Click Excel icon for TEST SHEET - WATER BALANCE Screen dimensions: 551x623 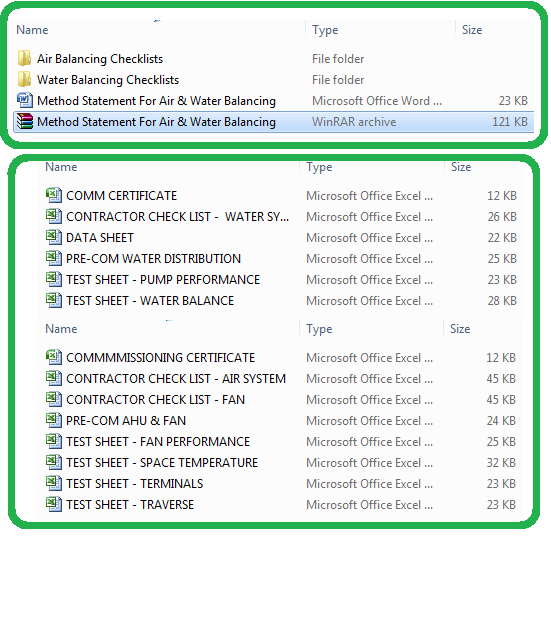[x=54, y=300]
